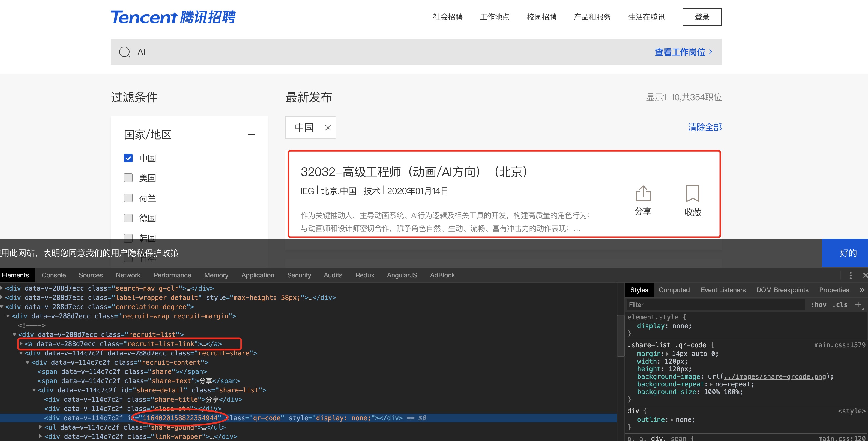Uncheck the 中国 country checkbox
Image resolution: width=868 pixels, height=441 pixels.
pyautogui.click(x=128, y=158)
